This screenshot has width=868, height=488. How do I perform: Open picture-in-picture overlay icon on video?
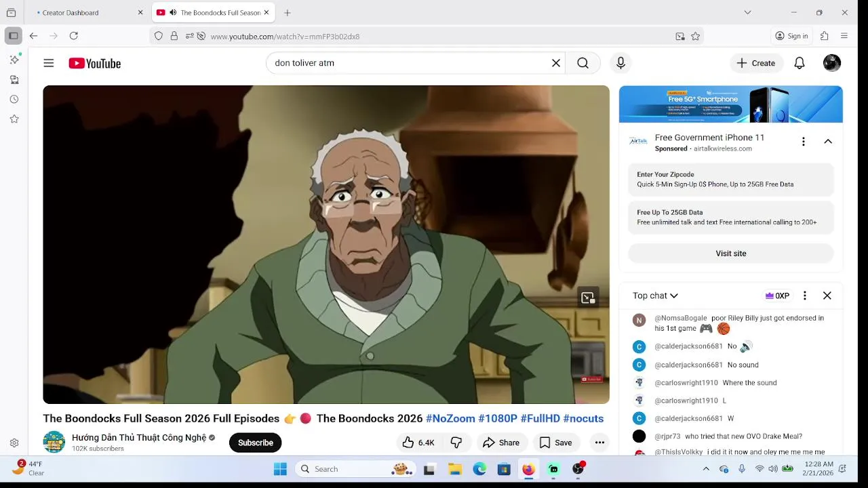(588, 297)
